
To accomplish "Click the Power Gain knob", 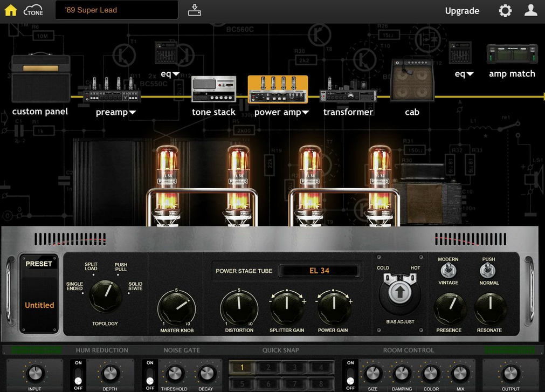I will click(333, 307).
